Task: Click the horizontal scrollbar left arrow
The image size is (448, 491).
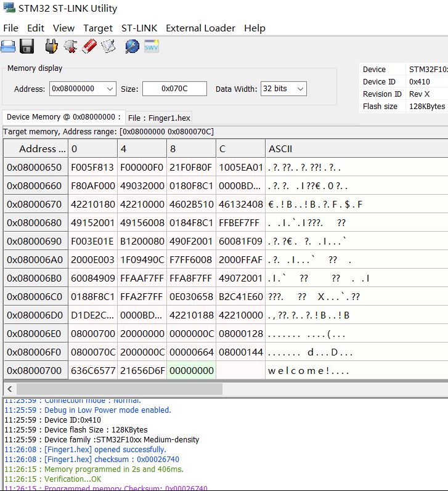Action: (x=10, y=389)
